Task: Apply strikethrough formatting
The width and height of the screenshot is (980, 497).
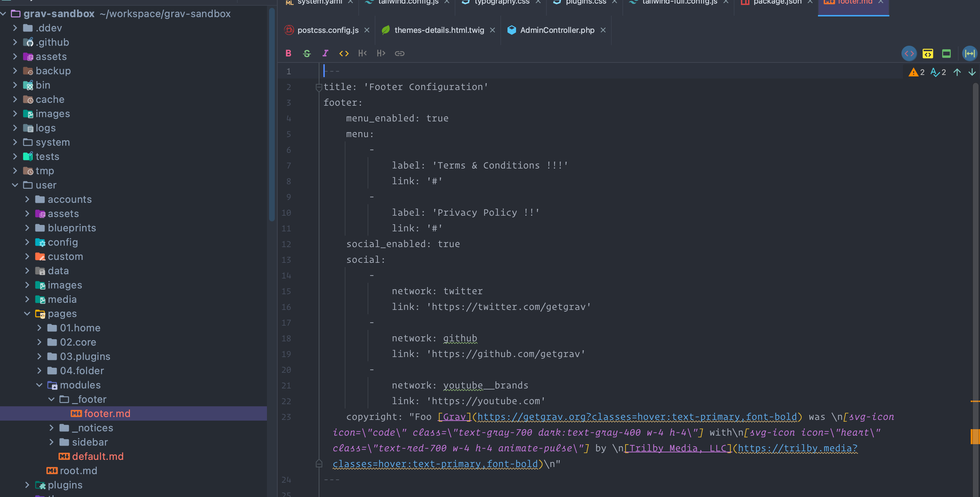Action: (x=307, y=53)
